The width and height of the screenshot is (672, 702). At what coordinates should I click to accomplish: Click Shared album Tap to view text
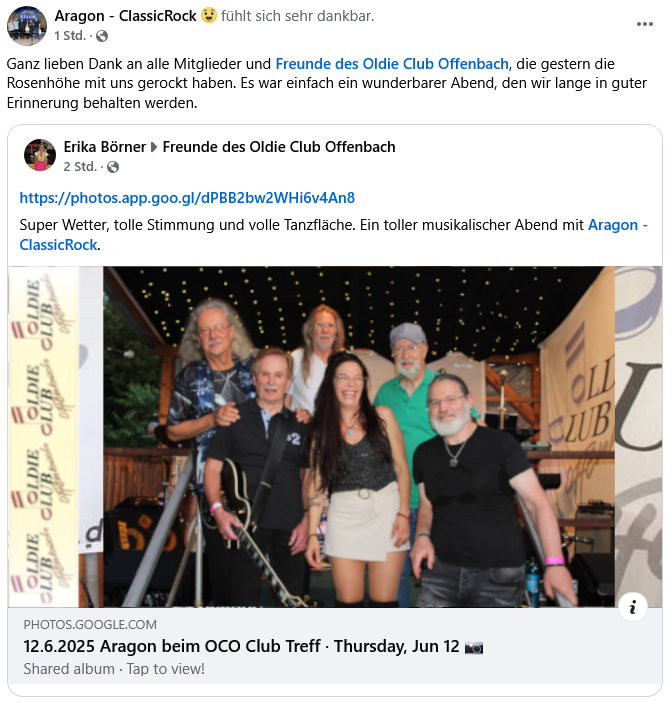pyautogui.click(x=114, y=669)
